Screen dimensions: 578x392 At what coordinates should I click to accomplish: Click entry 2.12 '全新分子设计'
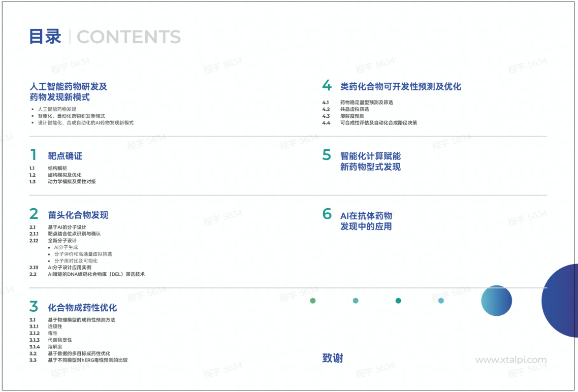62,240
